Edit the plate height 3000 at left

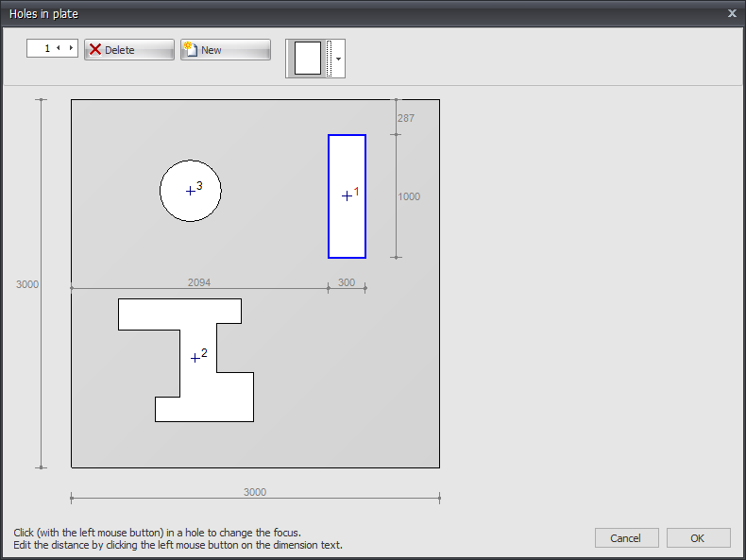coord(27,284)
